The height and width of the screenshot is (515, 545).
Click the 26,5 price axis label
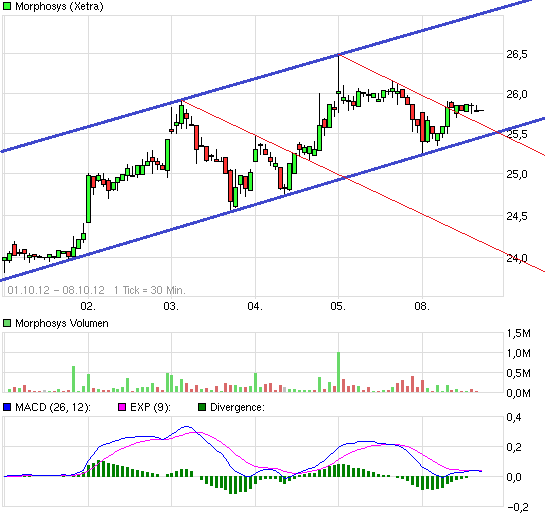coord(517,54)
